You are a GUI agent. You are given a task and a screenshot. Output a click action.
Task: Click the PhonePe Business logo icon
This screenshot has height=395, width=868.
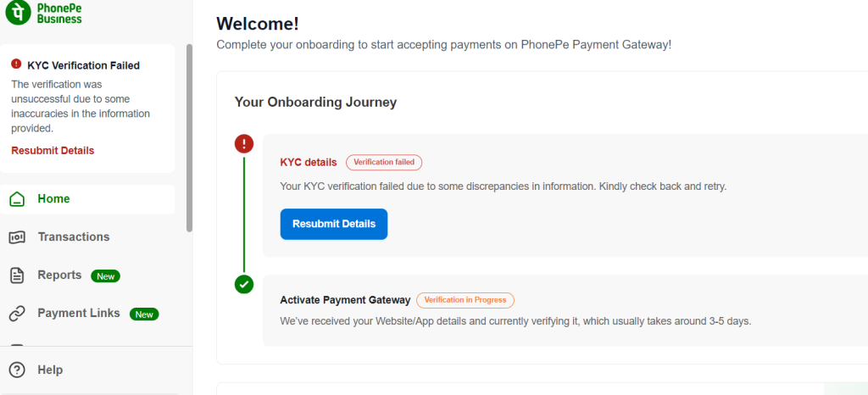tap(19, 14)
